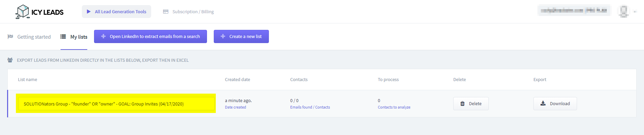Click the play icon beside All Lead Generation Tools

[x=89, y=12]
